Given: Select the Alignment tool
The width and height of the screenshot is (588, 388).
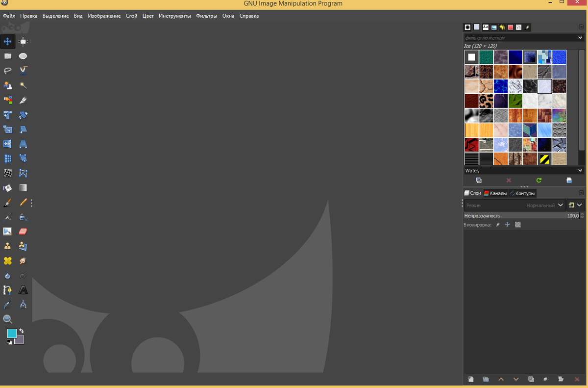Looking at the screenshot, I should tap(23, 42).
